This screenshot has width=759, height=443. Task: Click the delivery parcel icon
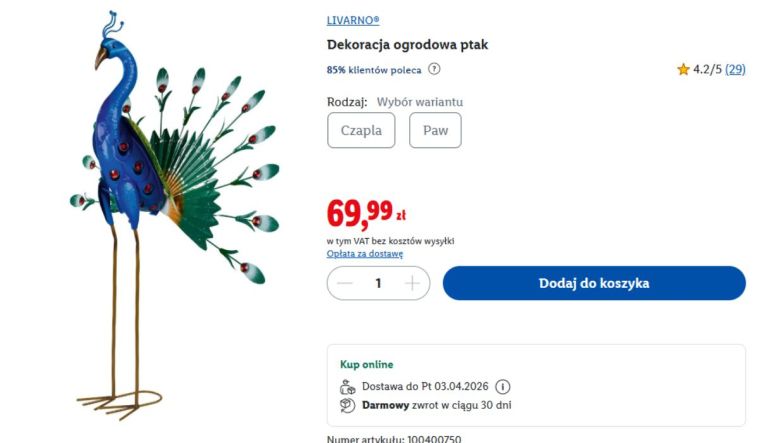click(x=348, y=387)
